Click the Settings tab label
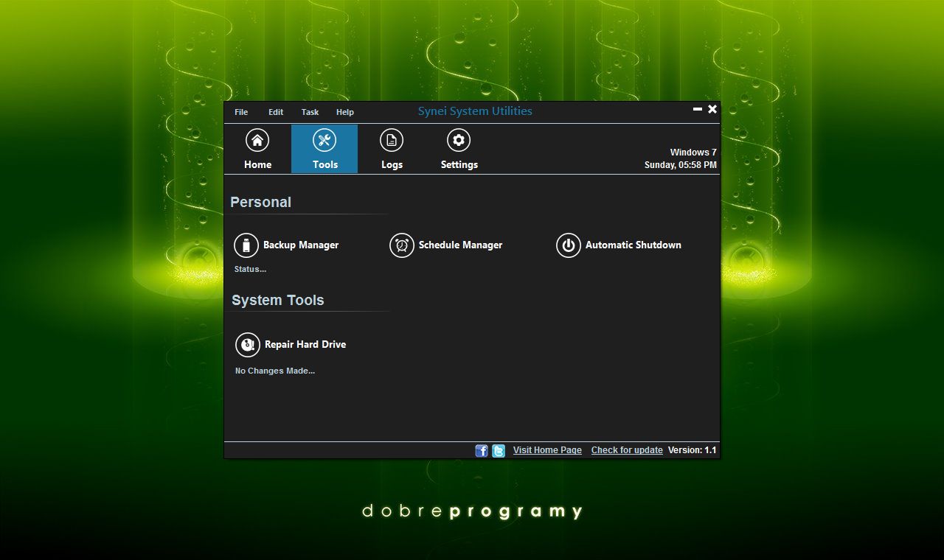 459,164
